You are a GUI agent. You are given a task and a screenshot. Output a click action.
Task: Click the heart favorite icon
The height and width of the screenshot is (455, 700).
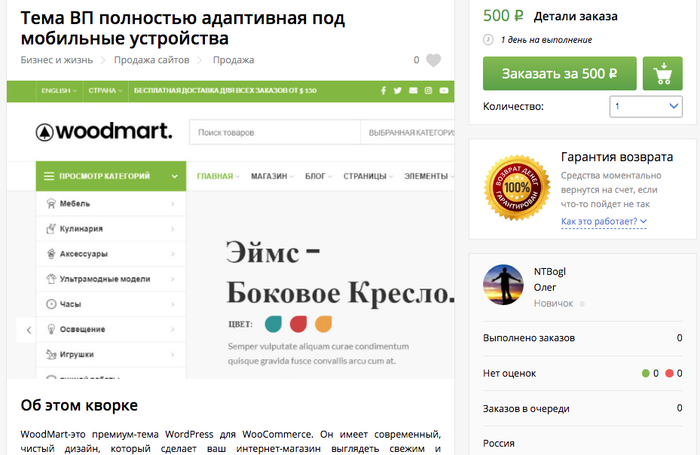coord(433,60)
